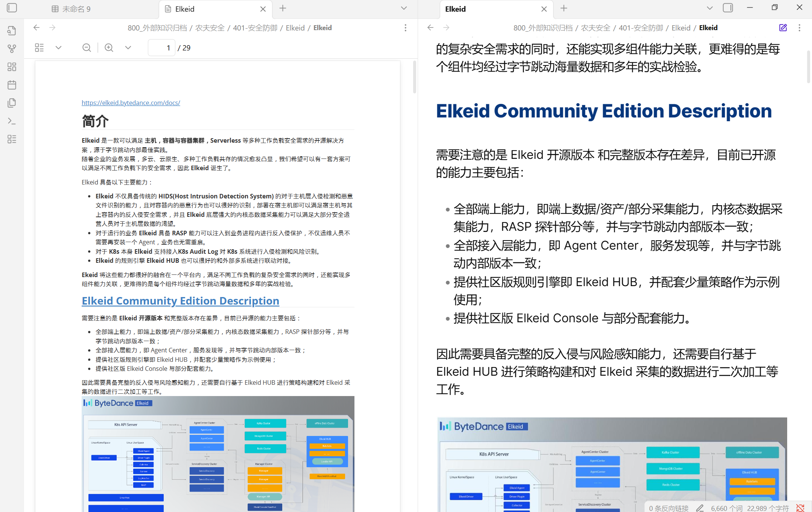Viewport: 812px width, 512px height.
Task: Open the elkeid.bytedance.com/docs link
Action: tap(131, 103)
